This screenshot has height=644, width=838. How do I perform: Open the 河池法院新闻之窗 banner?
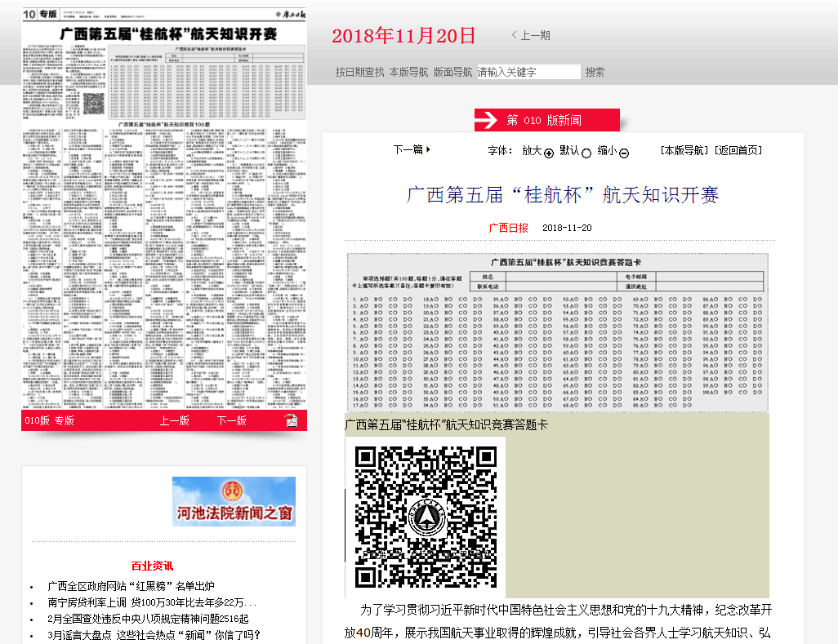click(234, 501)
